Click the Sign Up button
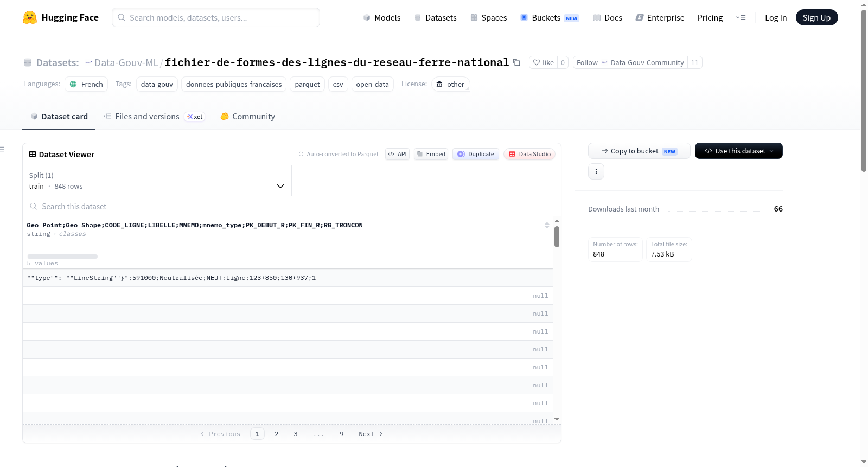The image size is (868, 467). click(816, 17)
